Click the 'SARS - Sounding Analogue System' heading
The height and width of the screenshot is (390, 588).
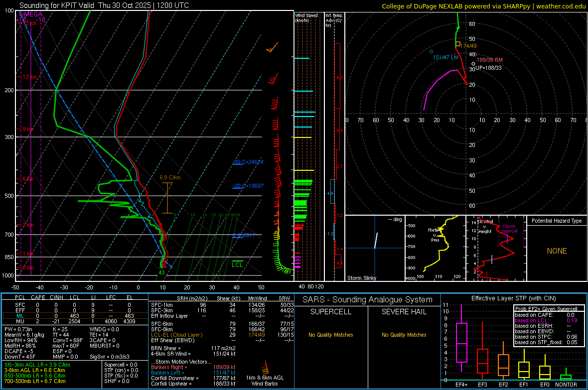pyautogui.click(x=368, y=300)
